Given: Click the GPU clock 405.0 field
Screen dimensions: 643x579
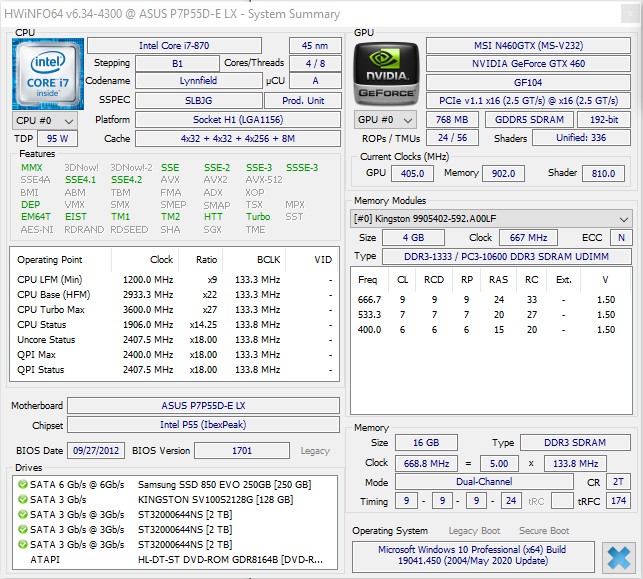Looking at the screenshot, I should pos(412,173).
